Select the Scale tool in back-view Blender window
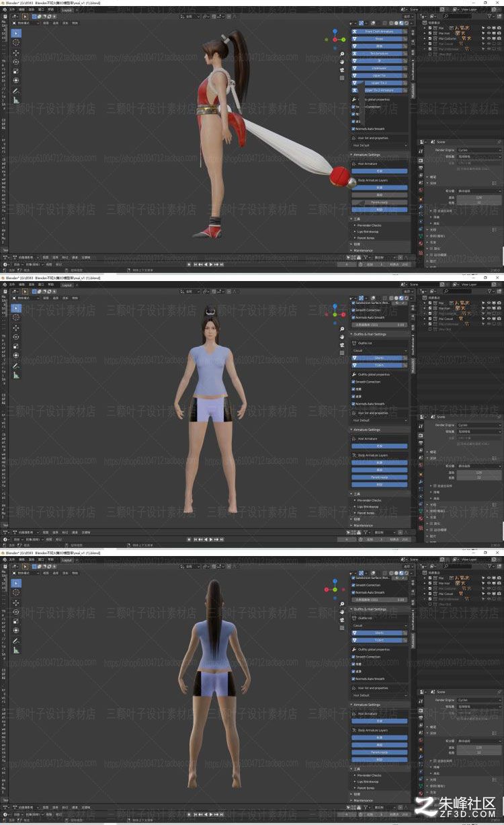This screenshot has height=825, width=504. (x=16, y=621)
